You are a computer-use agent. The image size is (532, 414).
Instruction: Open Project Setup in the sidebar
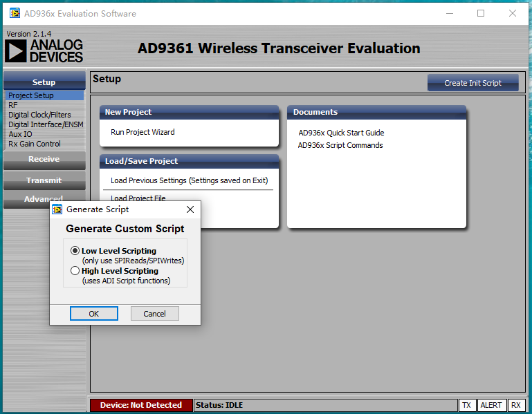pos(44,95)
